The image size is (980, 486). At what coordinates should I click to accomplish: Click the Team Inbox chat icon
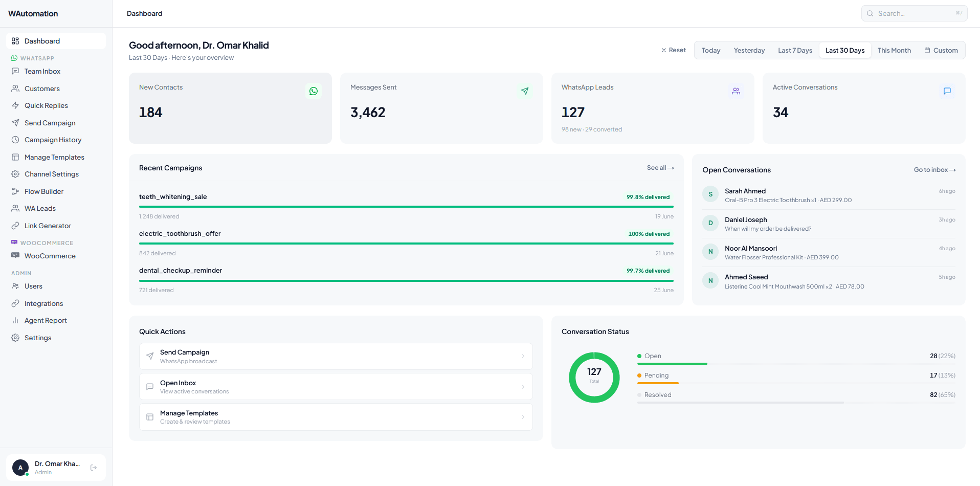[x=15, y=71]
